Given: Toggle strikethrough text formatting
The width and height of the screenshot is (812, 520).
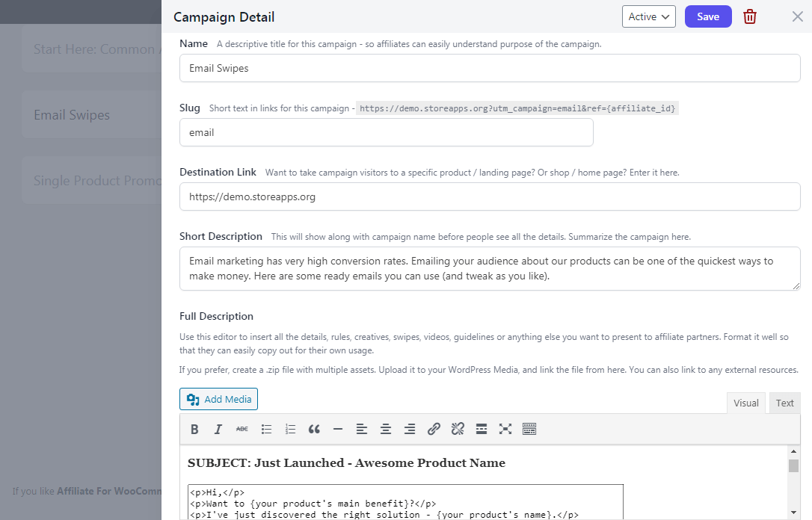Looking at the screenshot, I should (242, 429).
